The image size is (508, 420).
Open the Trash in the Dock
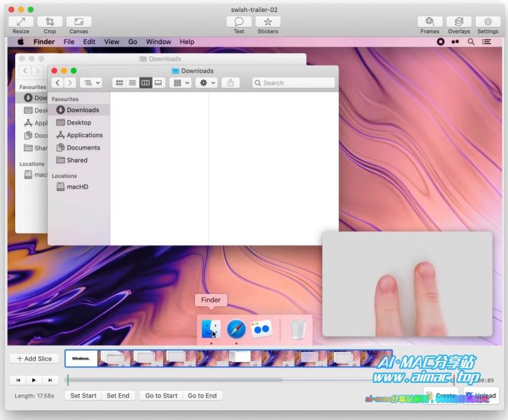click(298, 329)
